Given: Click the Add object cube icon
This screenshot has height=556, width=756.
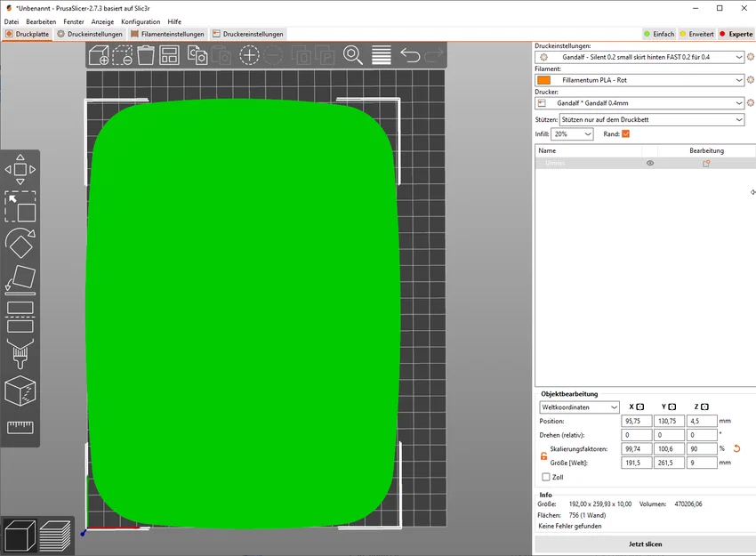Looking at the screenshot, I should coord(99,55).
